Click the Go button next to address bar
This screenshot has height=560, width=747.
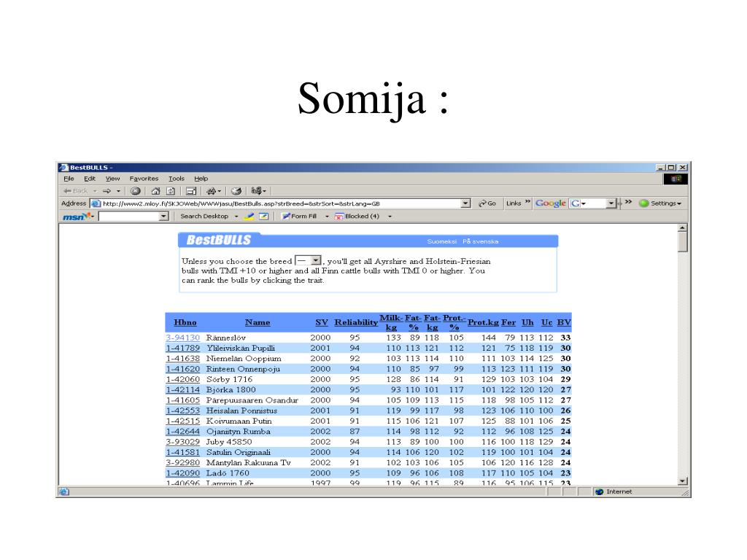tap(487, 203)
